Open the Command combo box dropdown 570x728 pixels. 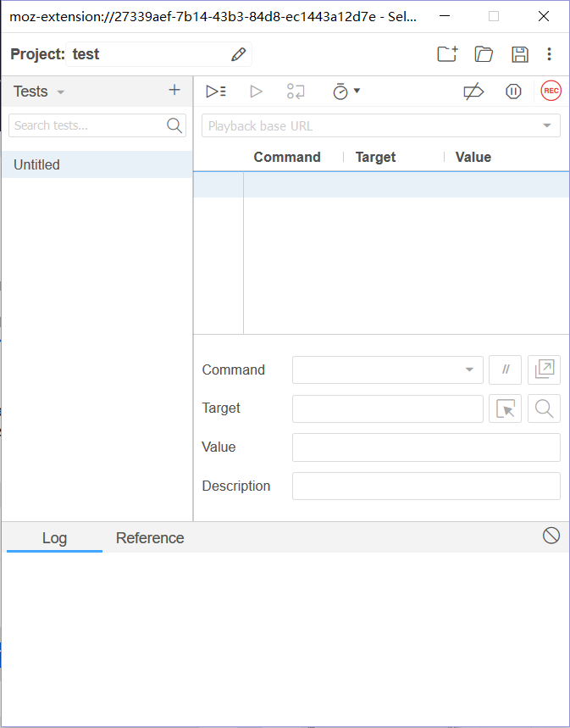coord(469,370)
